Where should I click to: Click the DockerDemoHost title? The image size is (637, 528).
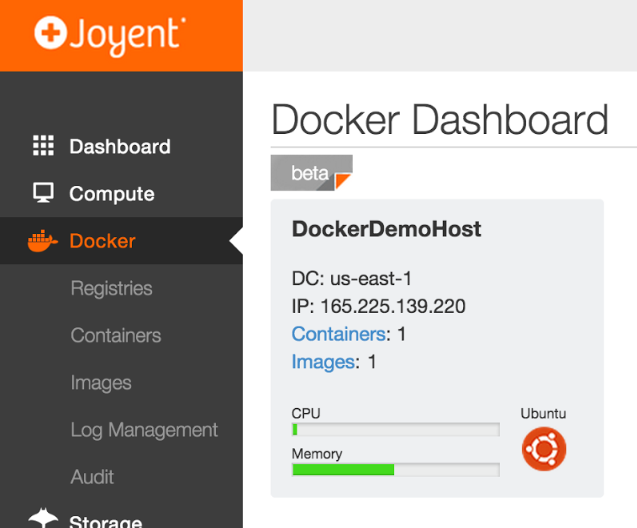(x=386, y=229)
